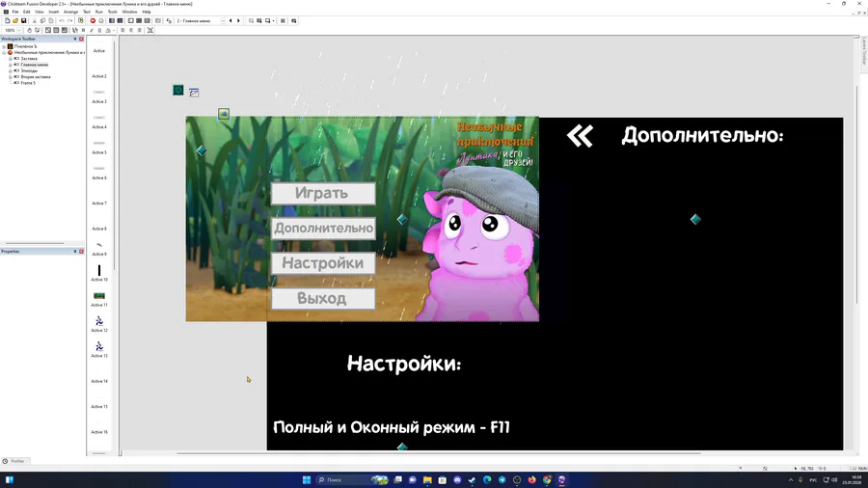The width and height of the screenshot is (868, 488).
Task: Select Frame 5 in workspace tree
Action: tap(28, 83)
